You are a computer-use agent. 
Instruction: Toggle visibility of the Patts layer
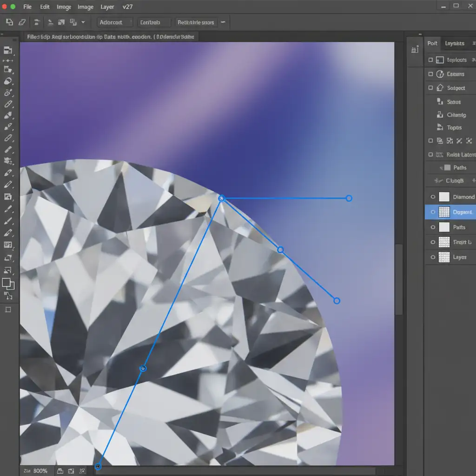tap(433, 227)
